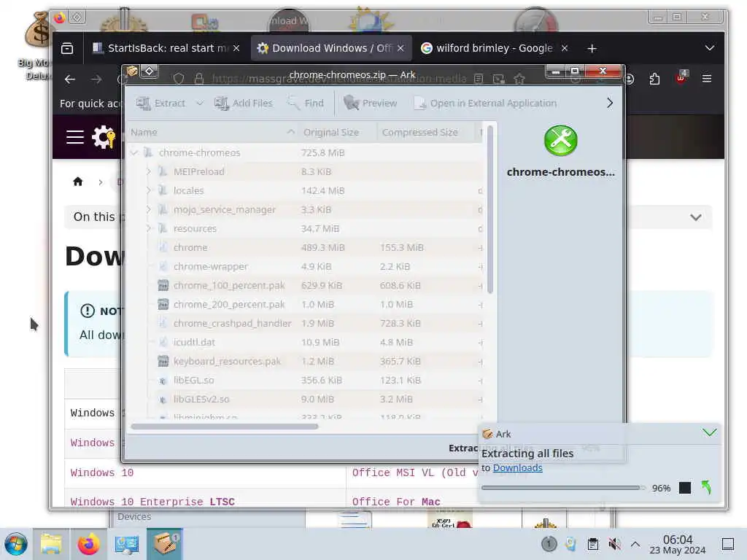
Task: Select chrome_crashpad_handler entry
Action: pyautogui.click(x=306, y=323)
